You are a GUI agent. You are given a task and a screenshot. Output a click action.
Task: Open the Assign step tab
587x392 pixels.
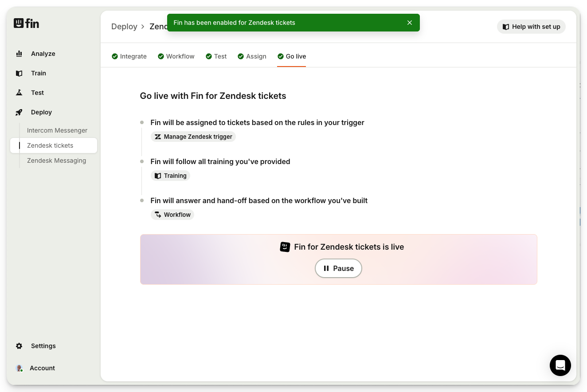(252, 56)
